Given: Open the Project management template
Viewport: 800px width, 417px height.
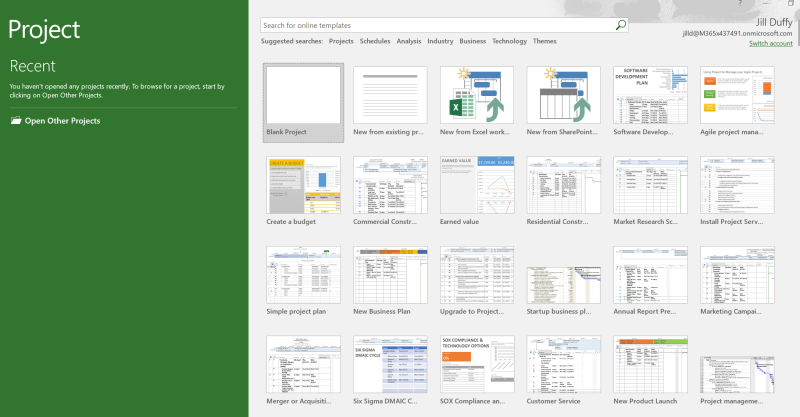Looking at the screenshot, I should pos(737,375).
